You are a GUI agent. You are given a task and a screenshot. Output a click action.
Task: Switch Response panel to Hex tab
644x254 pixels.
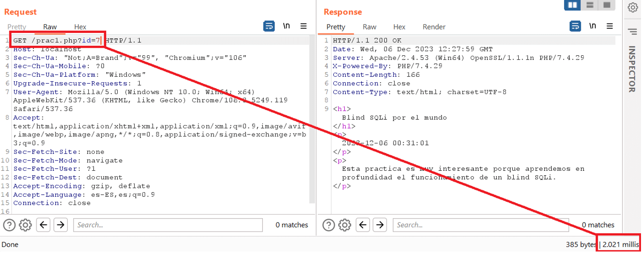pyautogui.click(x=399, y=27)
